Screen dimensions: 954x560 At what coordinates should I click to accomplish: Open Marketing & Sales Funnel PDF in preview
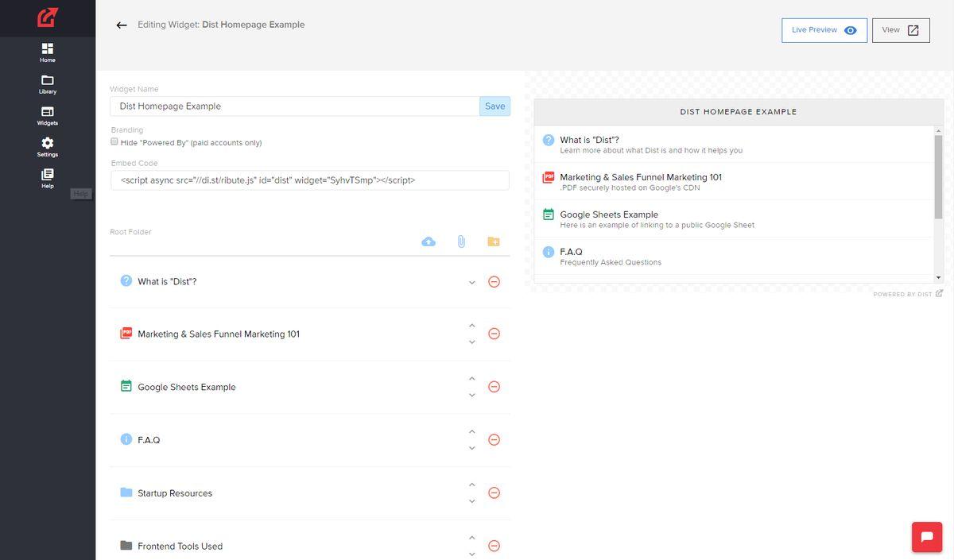[734, 182]
